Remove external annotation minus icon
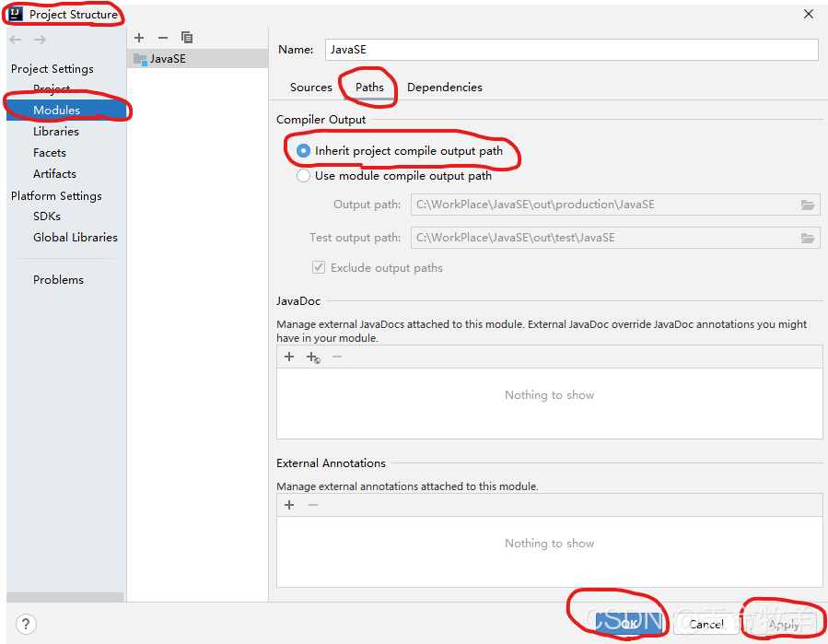Viewport: 828px width, 644px height. pyautogui.click(x=313, y=505)
